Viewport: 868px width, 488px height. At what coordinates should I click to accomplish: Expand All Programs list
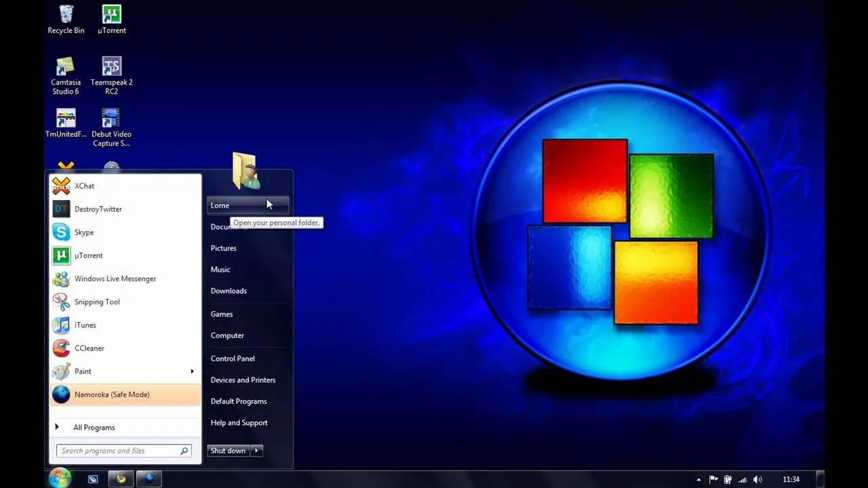[x=125, y=428]
